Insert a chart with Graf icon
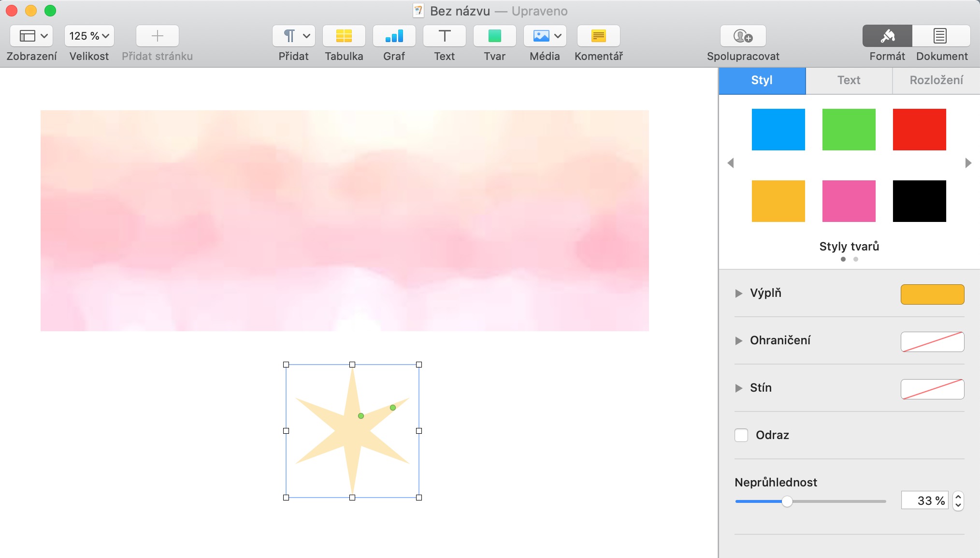 click(394, 36)
